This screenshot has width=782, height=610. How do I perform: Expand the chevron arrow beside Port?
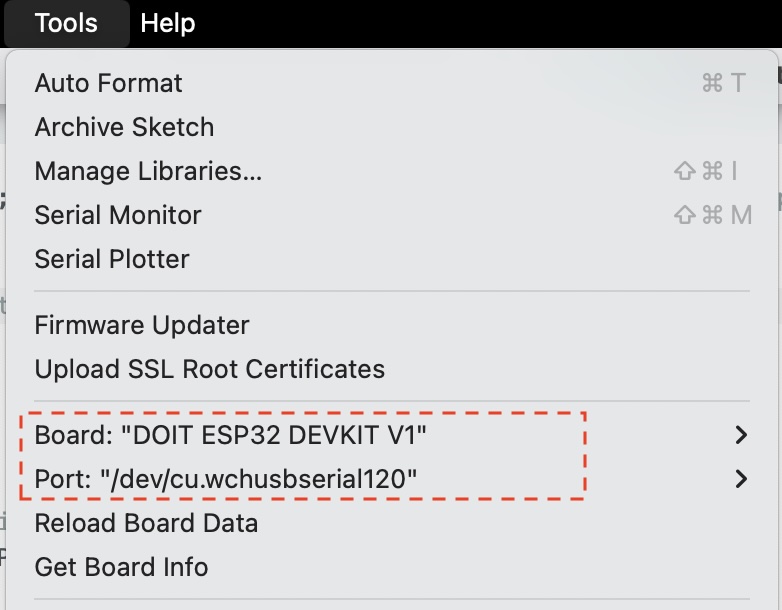[741, 479]
